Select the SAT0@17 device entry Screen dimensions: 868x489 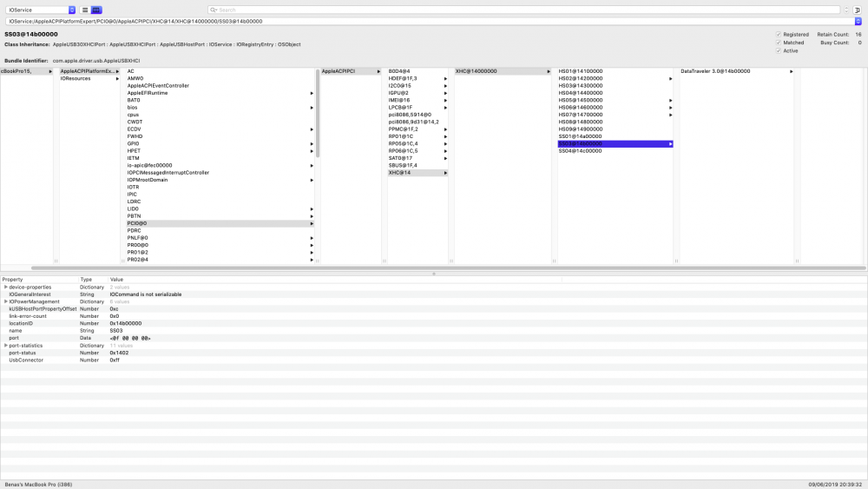[x=418, y=158]
